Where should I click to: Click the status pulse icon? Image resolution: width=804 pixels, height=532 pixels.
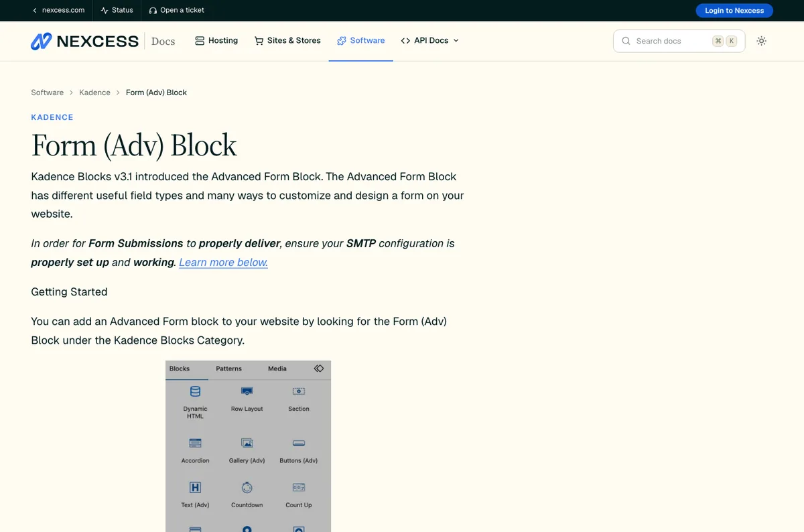pyautogui.click(x=105, y=10)
